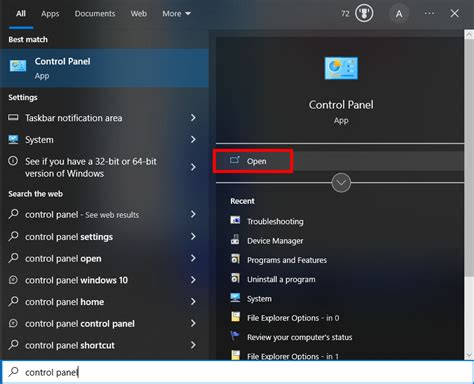Expand the Taskbar notification area arrow
This screenshot has height=384, width=474.
tap(193, 118)
